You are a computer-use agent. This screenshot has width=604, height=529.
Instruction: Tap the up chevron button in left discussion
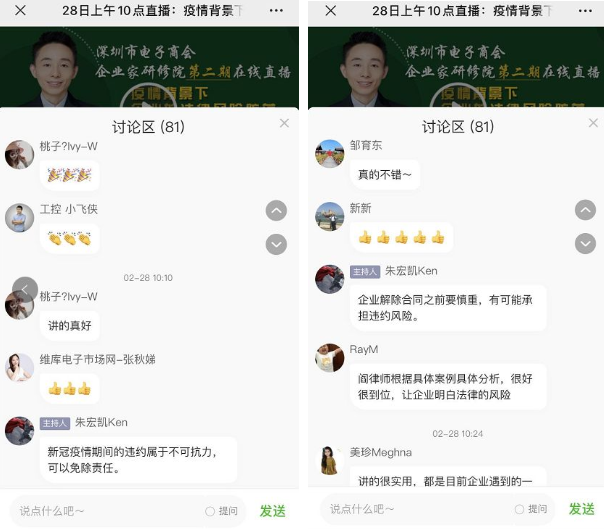pos(276,211)
